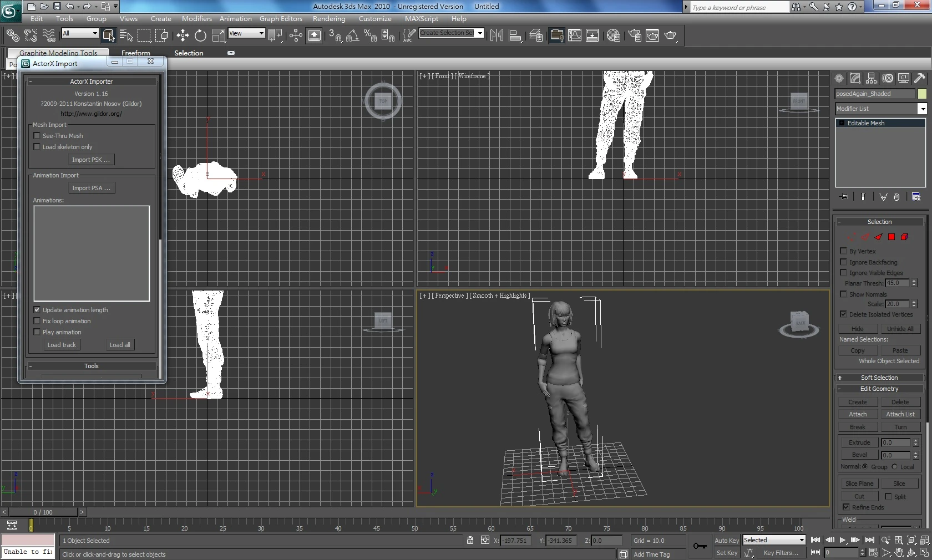Viewport: 932px width, 560px height.
Task: Open the Rendering menu
Action: click(328, 19)
